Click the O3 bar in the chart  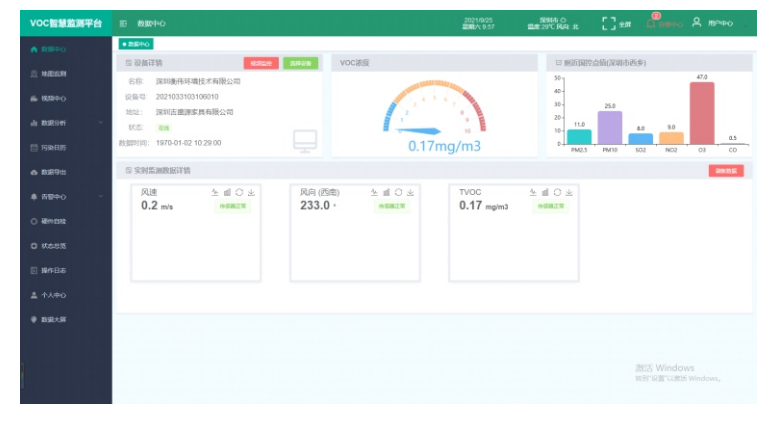point(701,113)
